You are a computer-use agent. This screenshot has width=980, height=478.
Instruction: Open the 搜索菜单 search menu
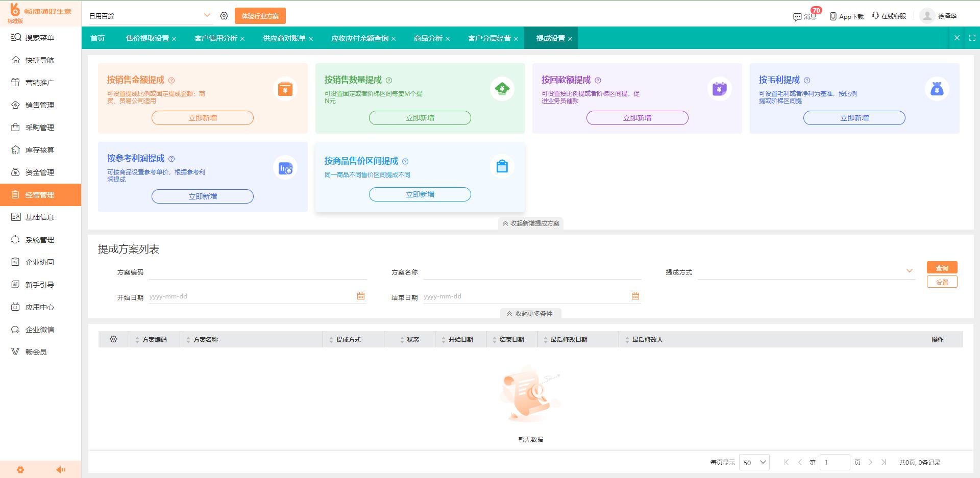(15, 37)
